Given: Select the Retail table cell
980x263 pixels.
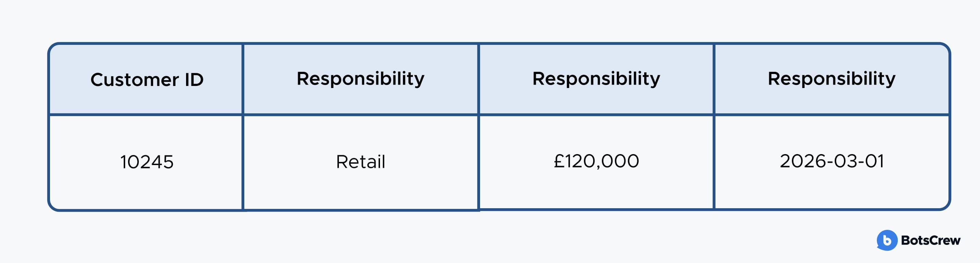Looking at the screenshot, I should click(360, 162).
